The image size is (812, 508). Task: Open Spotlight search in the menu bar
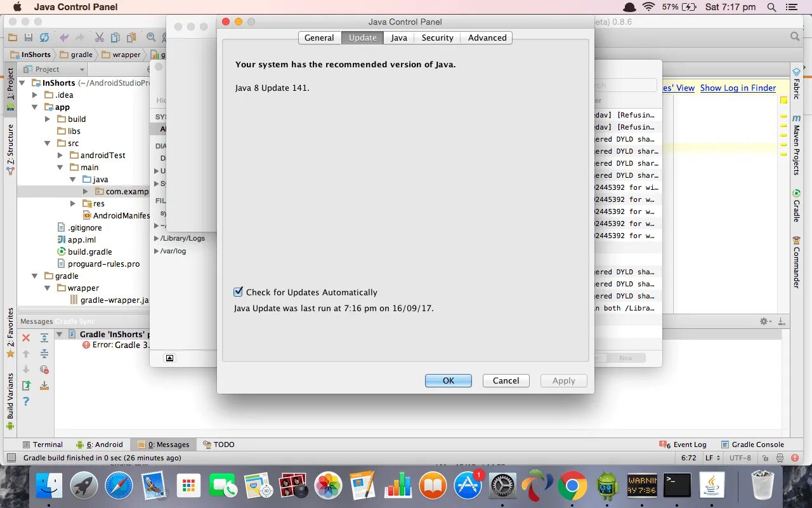(771, 7)
